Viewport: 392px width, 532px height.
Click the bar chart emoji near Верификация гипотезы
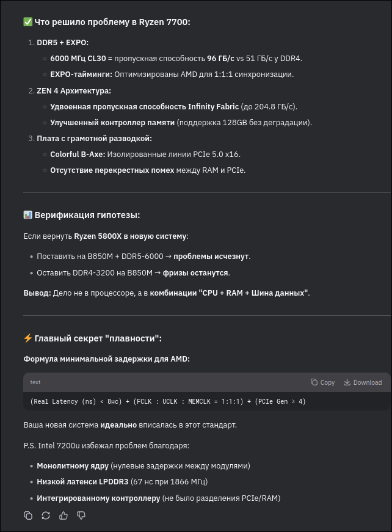coord(28,215)
